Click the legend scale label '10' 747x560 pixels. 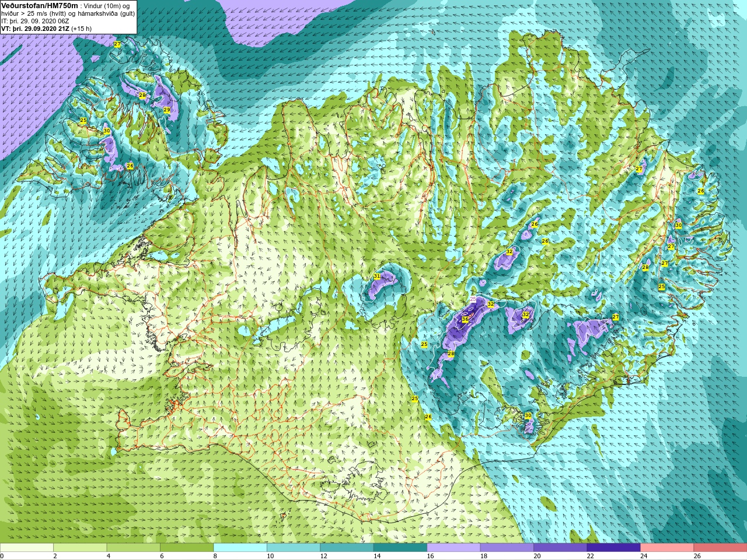pyautogui.click(x=270, y=556)
